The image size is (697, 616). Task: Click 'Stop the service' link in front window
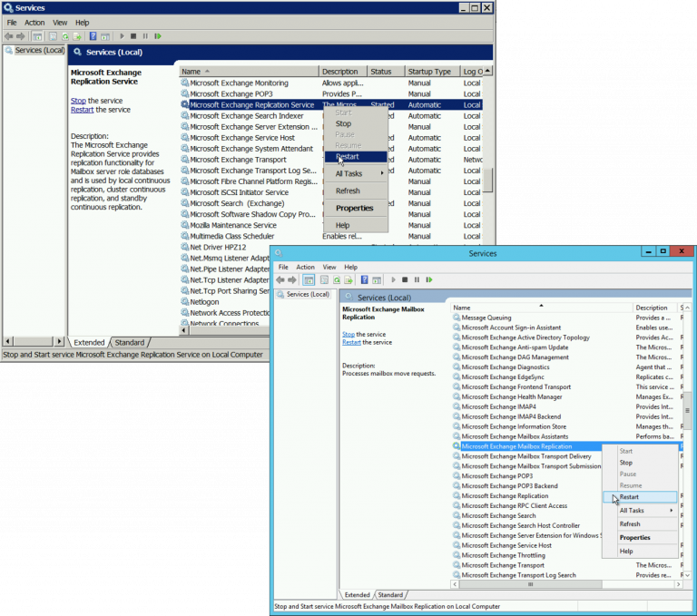click(348, 334)
